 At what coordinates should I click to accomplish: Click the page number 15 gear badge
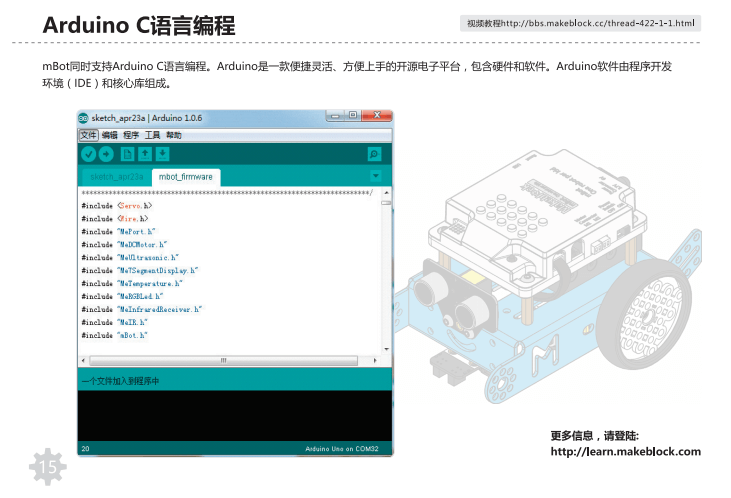point(48,467)
